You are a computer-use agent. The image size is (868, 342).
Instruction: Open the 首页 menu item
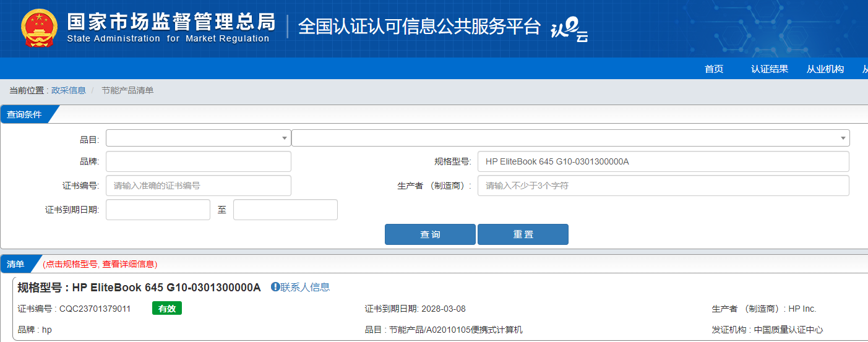pyautogui.click(x=713, y=69)
